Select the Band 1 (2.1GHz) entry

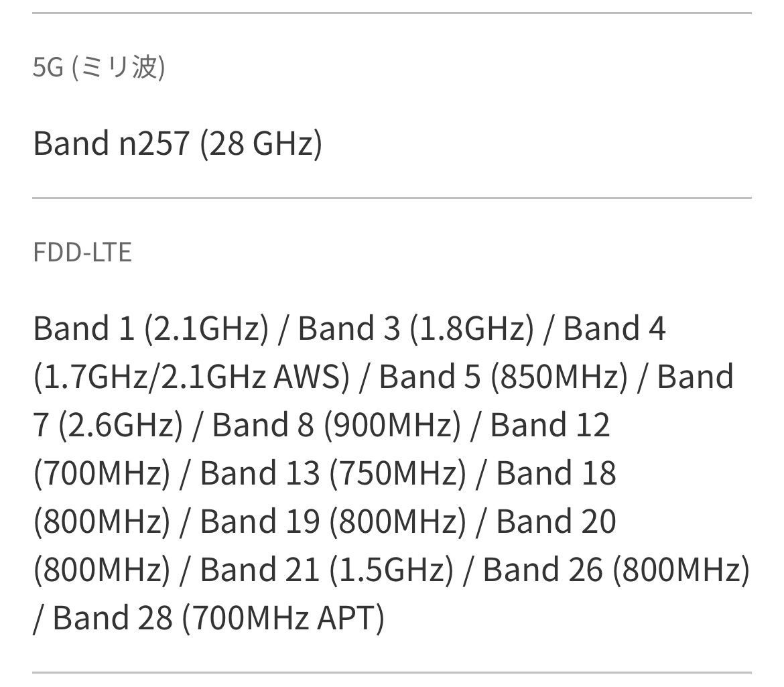151,328
